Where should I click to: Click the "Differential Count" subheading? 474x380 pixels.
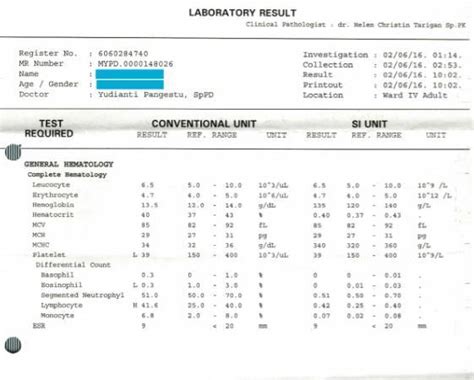[73, 265]
